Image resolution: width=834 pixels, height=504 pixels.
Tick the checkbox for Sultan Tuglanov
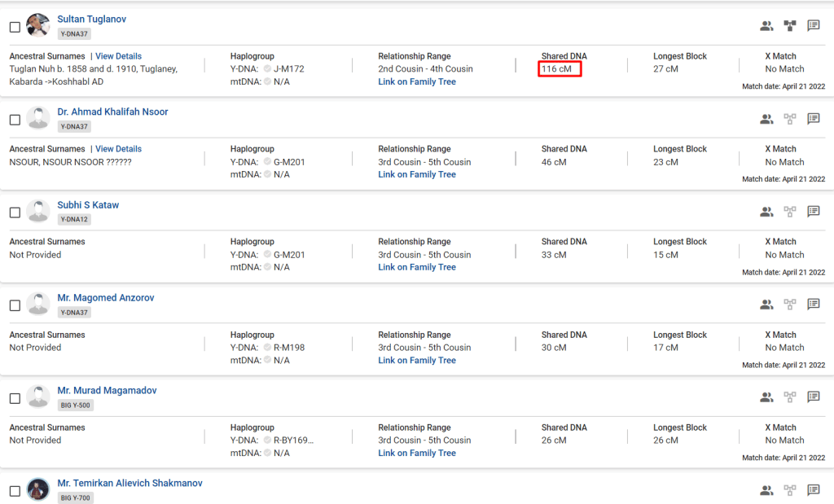[15, 27]
